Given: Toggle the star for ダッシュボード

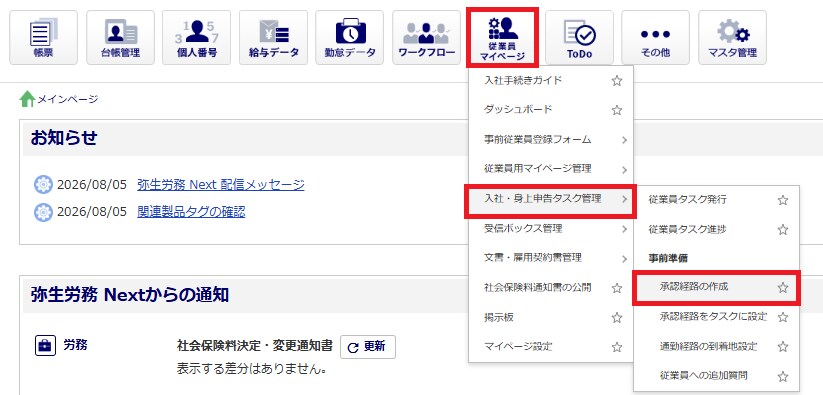Looking at the screenshot, I should click(x=617, y=110).
